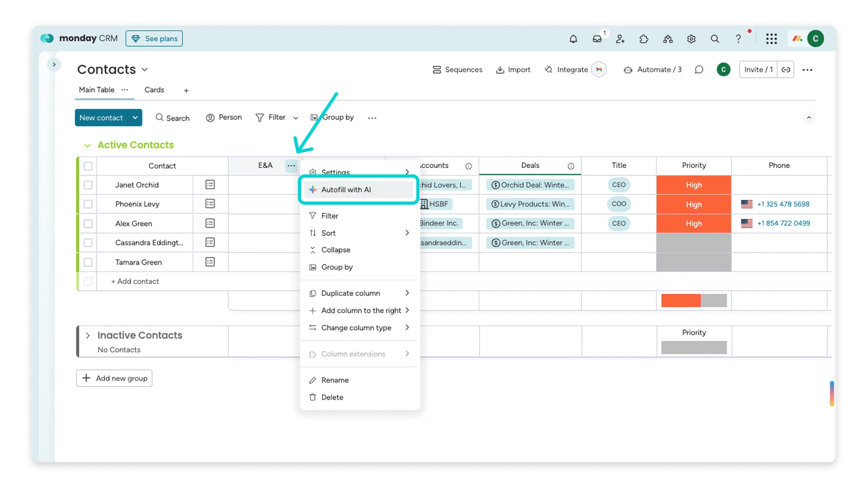Click Add new group button
The image size is (868, 488).
(x=114, y=378)
